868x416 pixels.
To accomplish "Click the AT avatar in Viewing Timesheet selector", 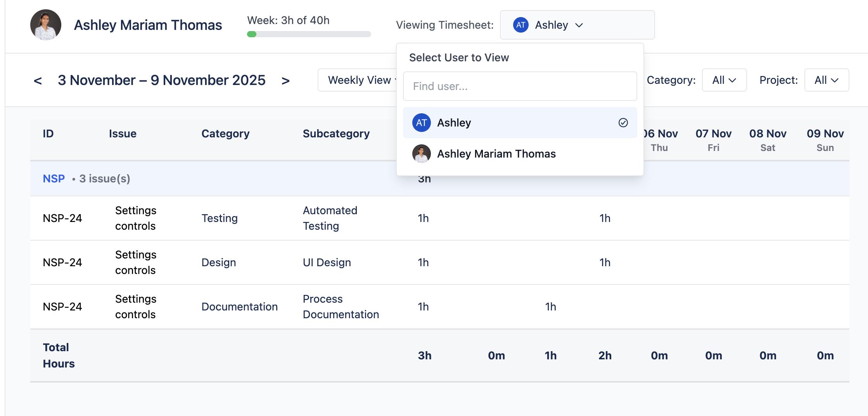I will [x=520, y=25].
